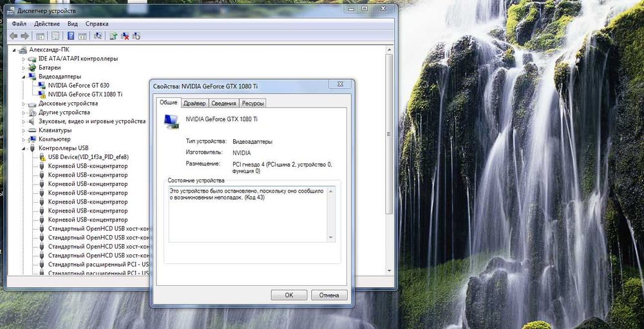Screen dimensions: 644x329
Task: Click the Device Manager scrollbar up arrow
Action: pos(389,50)
